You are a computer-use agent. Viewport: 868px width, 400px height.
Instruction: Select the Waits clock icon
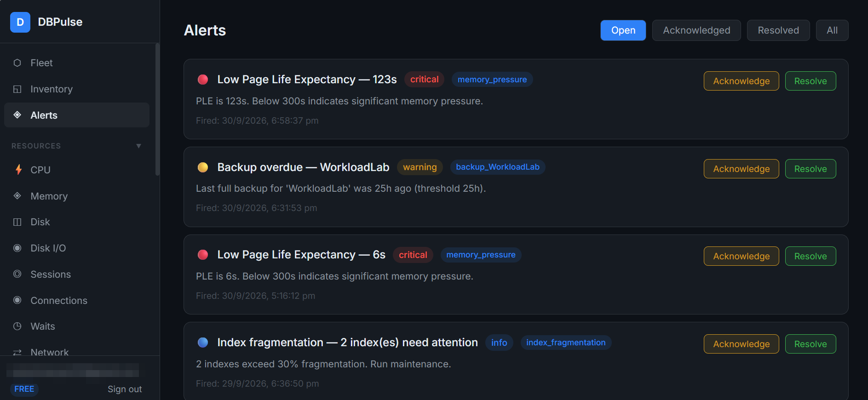(17, 326)
